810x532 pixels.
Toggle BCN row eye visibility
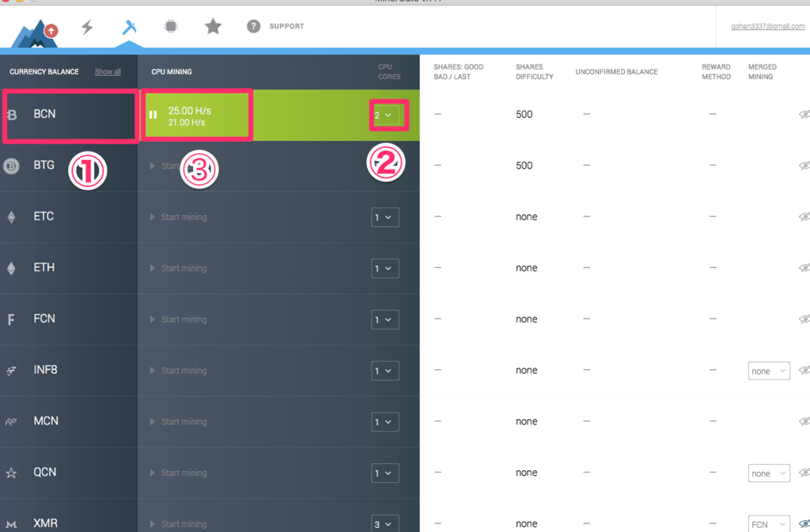(x=804, y=114)
